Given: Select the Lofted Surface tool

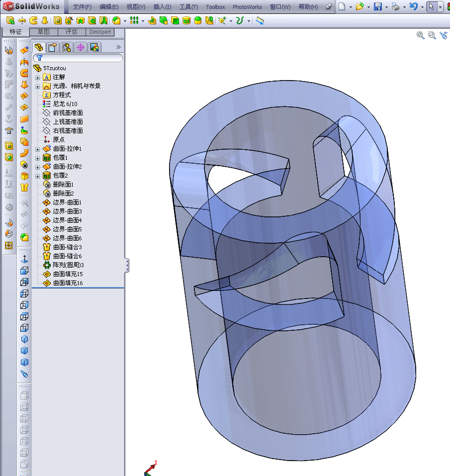Looking at the screenshot, I should [x=24, y=85].
